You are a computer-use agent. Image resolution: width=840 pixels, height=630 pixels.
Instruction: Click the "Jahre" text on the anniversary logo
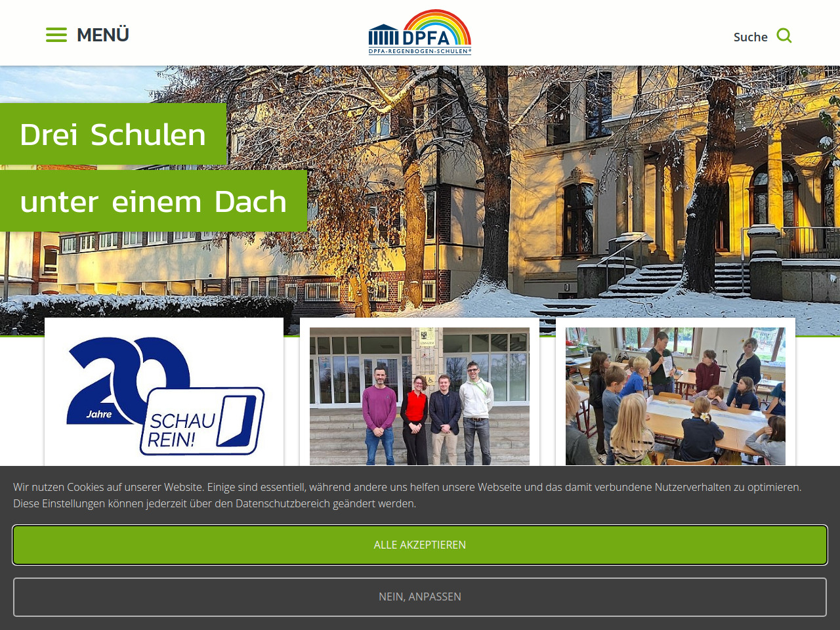point(99,414)
